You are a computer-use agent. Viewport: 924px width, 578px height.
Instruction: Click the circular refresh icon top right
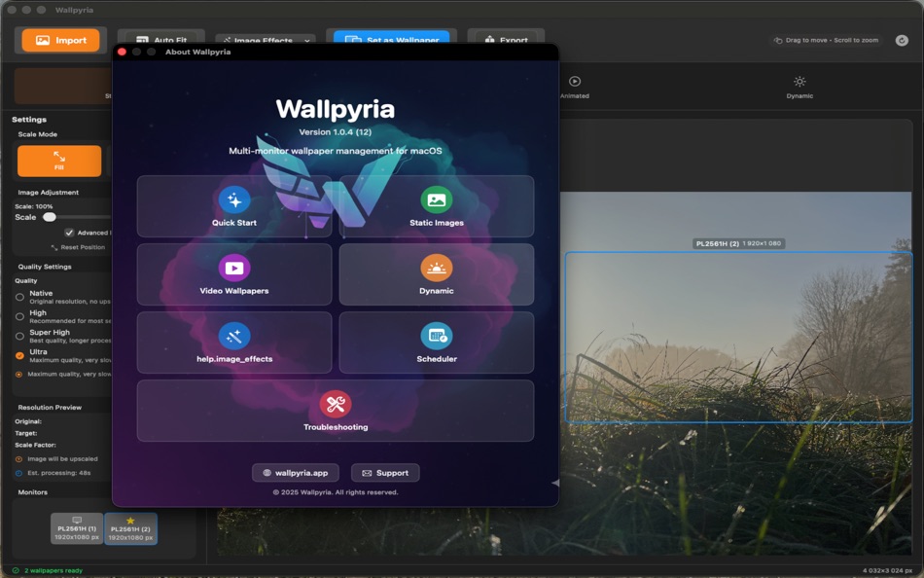pos(900,40)
